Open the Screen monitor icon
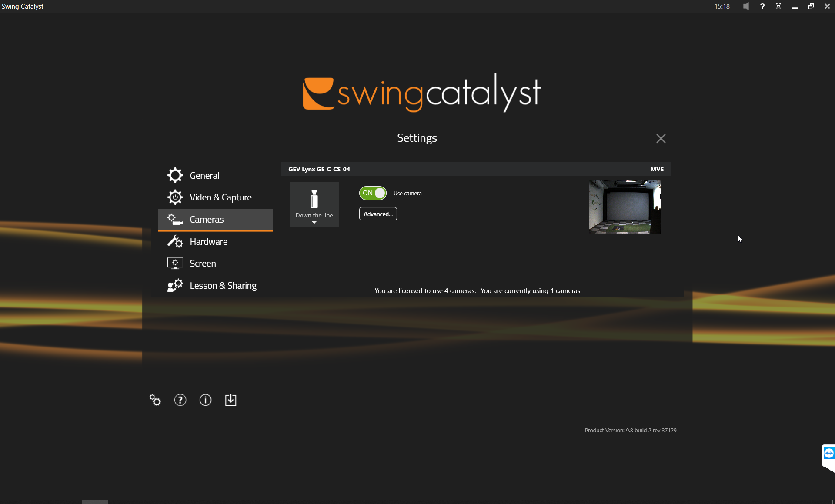The width and height of the screenshot is (835, 504). (x=175, y=263)
